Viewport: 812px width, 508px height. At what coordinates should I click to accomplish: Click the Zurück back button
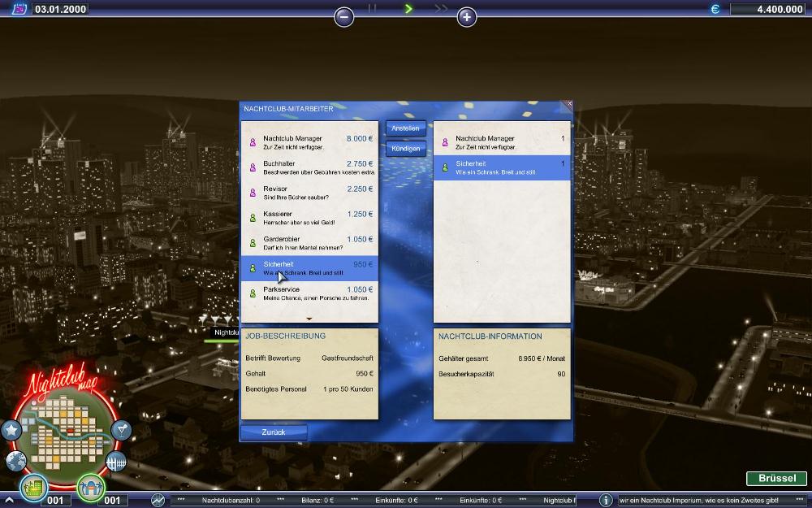point(274,432)
